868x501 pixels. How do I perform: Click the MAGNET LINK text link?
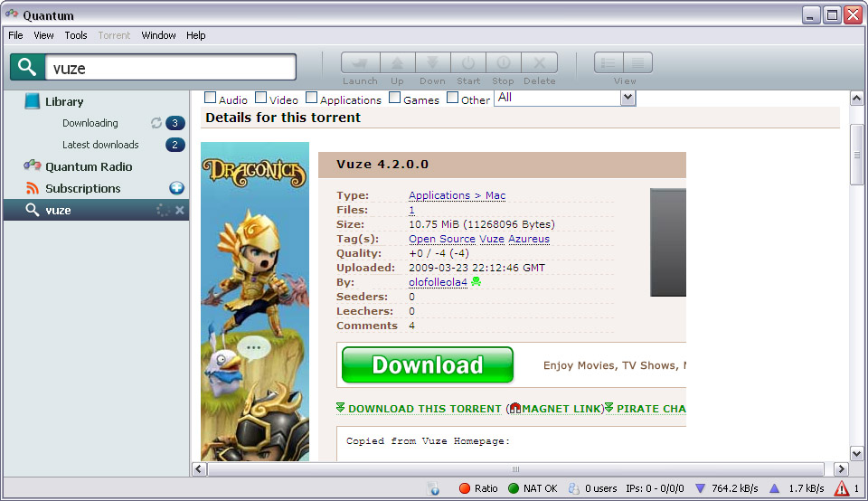[x=561, y=409]
